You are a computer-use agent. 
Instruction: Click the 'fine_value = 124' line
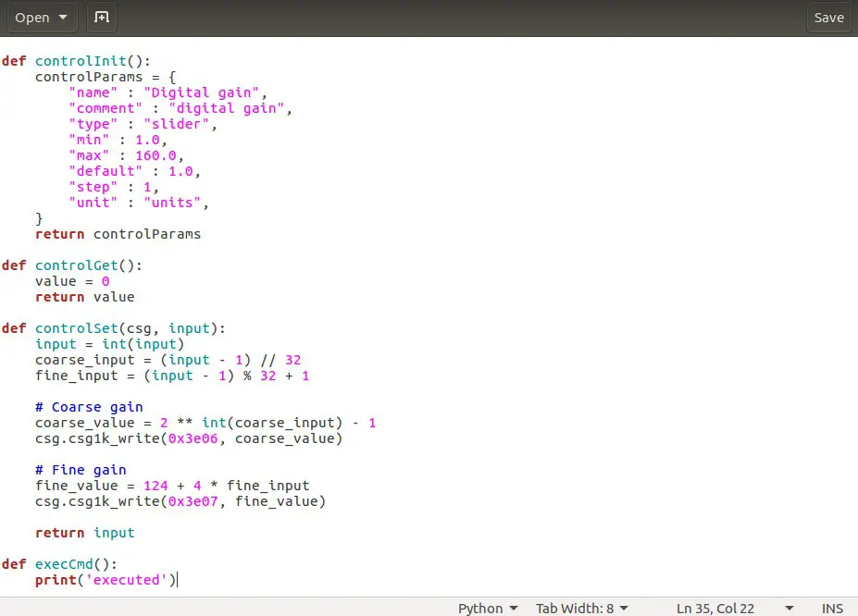(x=172, y=486)
